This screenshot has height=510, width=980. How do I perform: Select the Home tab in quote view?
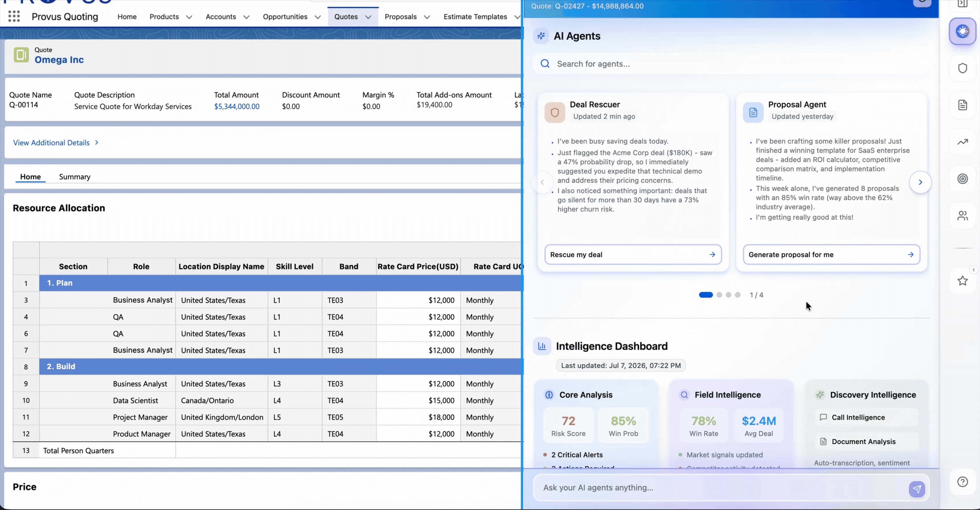(31, 177)
